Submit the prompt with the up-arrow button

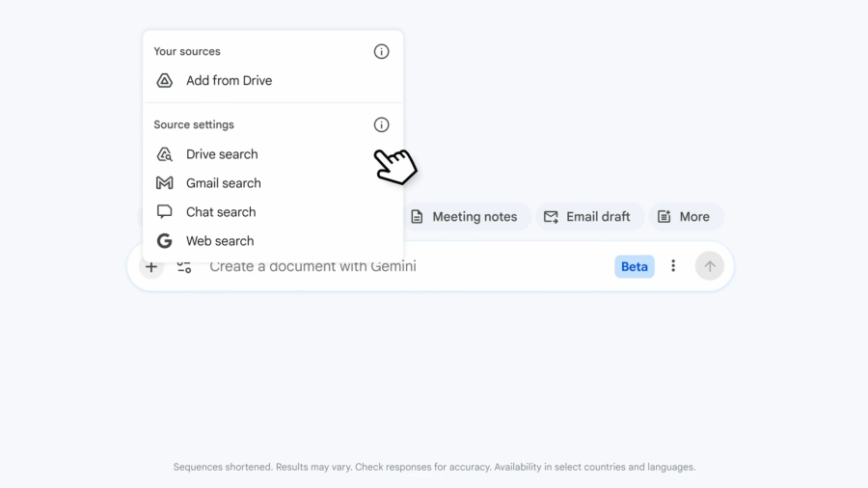point(709,266)
